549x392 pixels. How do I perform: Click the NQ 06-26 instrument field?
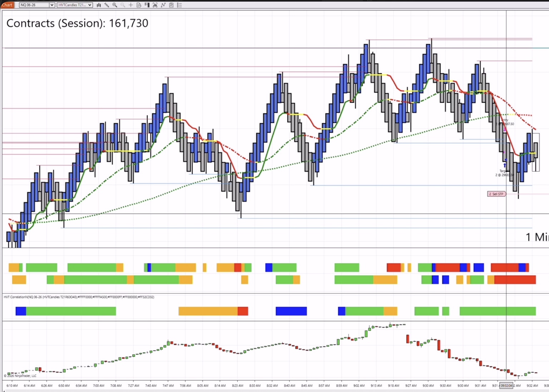click(x=34, y=5)
